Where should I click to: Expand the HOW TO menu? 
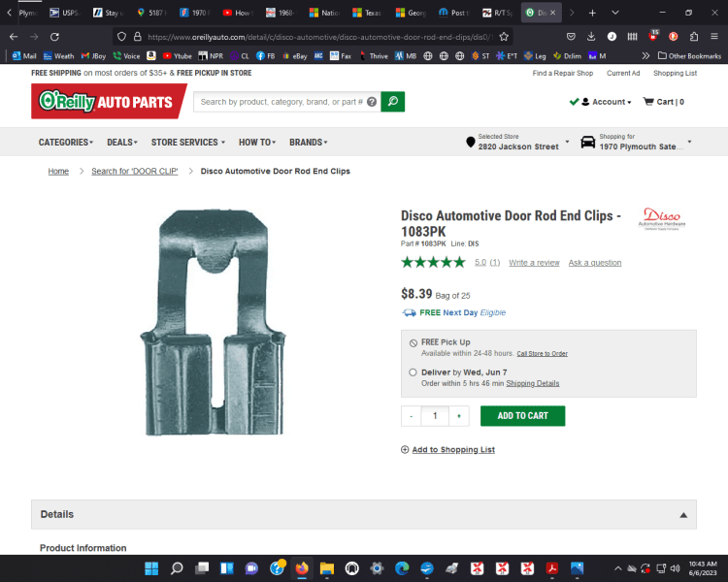257,143
